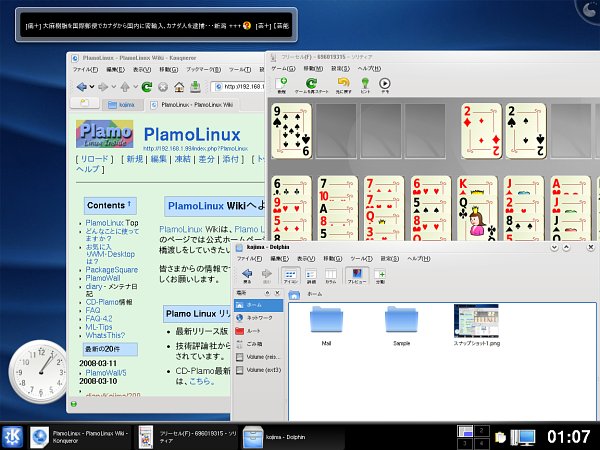600x450 pixels.
Task: Reload the page in Konqueror
Action: [147, 87]
